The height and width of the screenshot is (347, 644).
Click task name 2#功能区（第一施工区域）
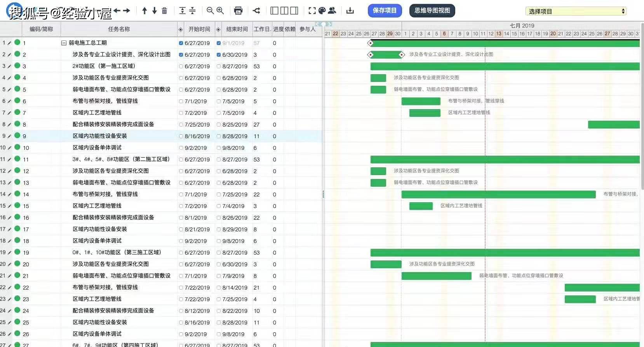(x=104, y=66)
